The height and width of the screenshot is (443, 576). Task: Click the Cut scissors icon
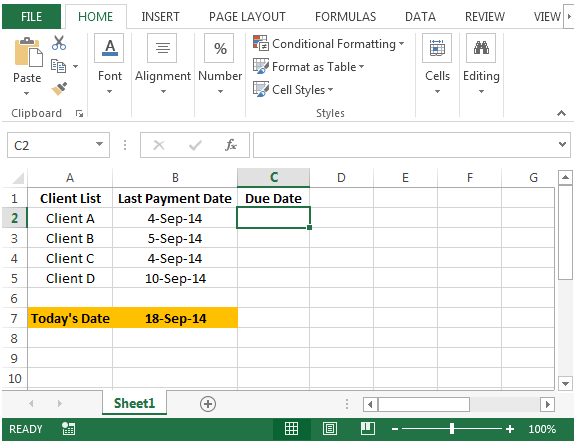(x=59, y=43)
